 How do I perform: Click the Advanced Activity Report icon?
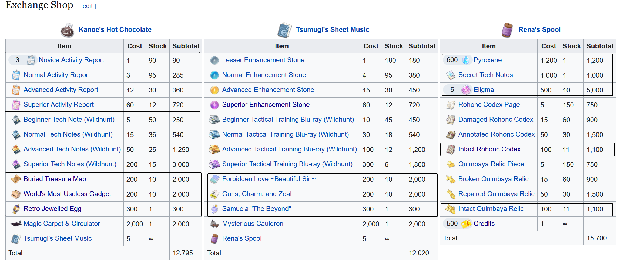tap(16, 90)
